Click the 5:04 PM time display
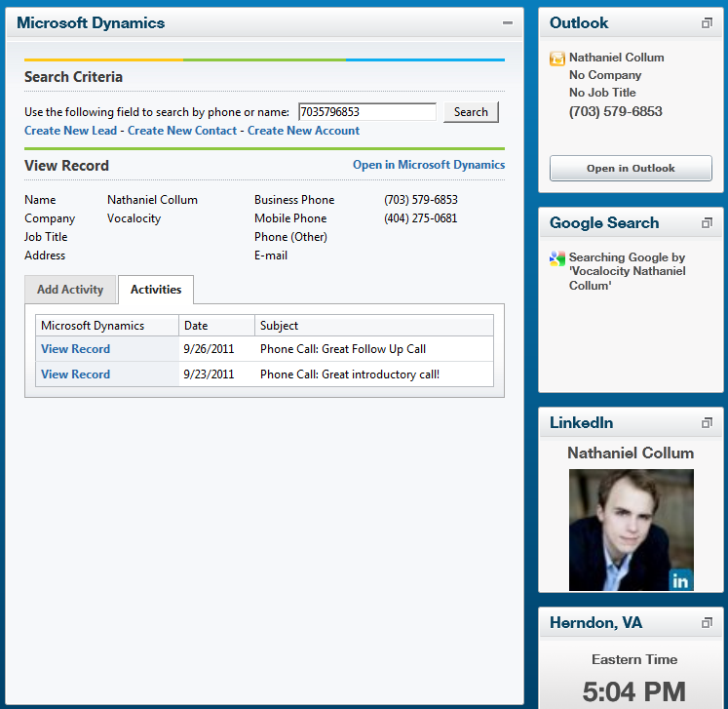The image size is (728, 709). click(x=633, y=691)
